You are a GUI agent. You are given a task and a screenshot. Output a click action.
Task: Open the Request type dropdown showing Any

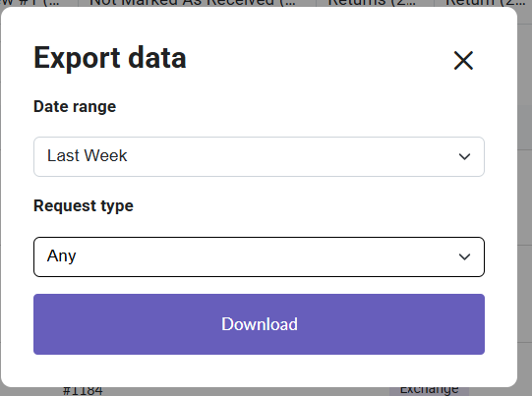tap(259, 257)
